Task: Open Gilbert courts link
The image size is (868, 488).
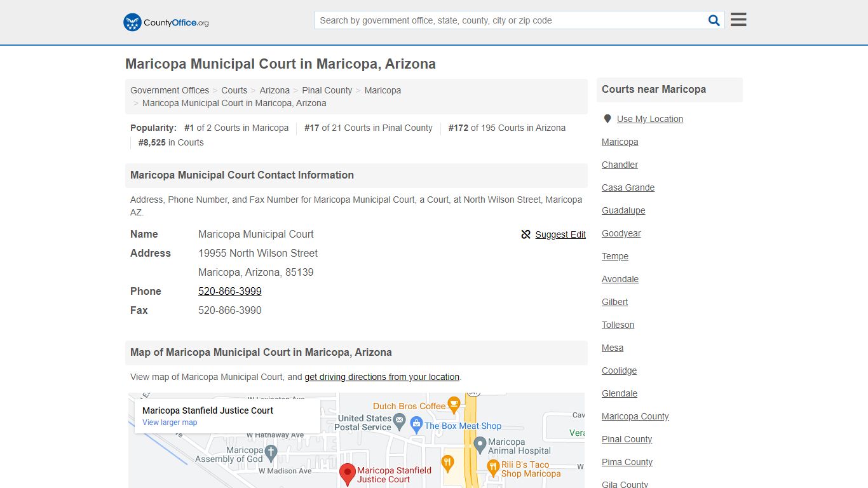Action: (615, 302)
